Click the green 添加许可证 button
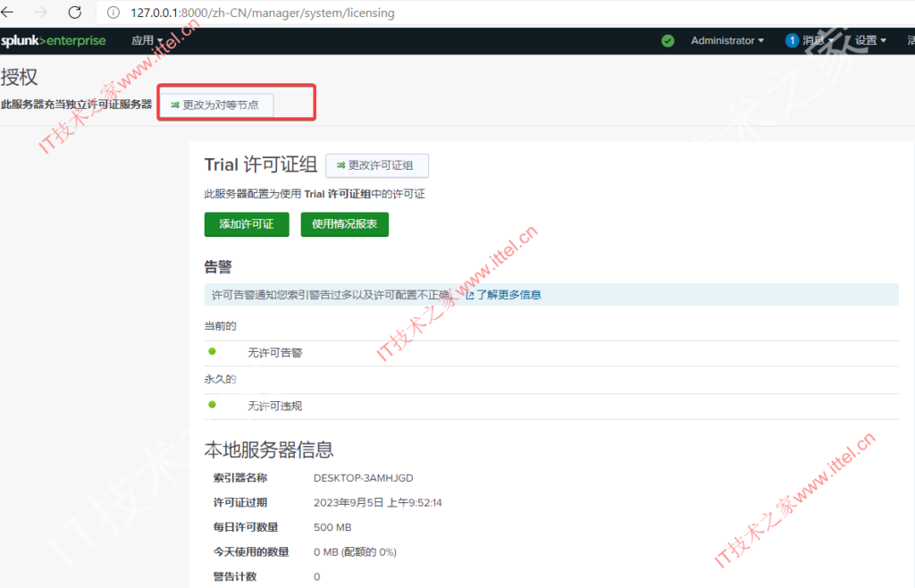 pyautogui.click(x=246, y=224)
